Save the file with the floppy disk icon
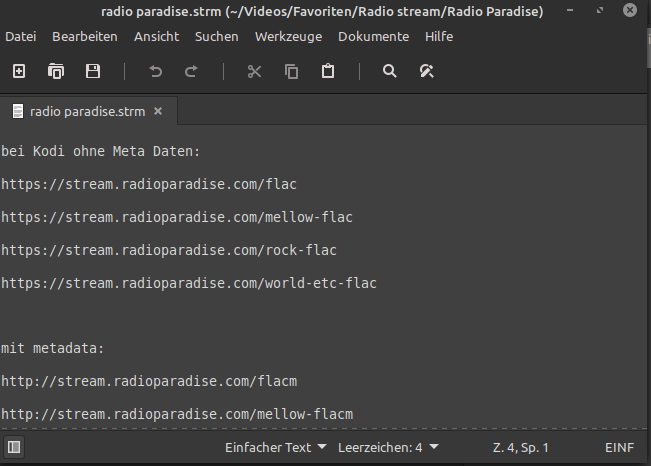The width and height of the screenshot is (651, 466). click(x=93, y=71)
